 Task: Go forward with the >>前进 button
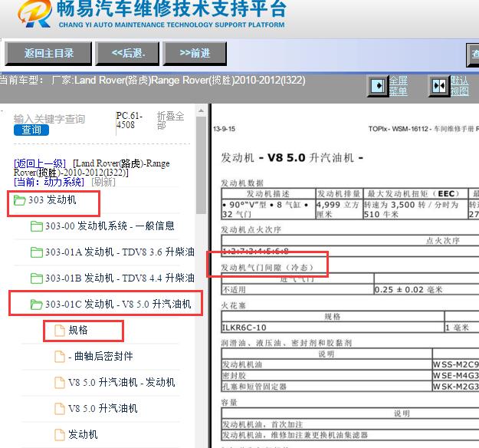195,54
